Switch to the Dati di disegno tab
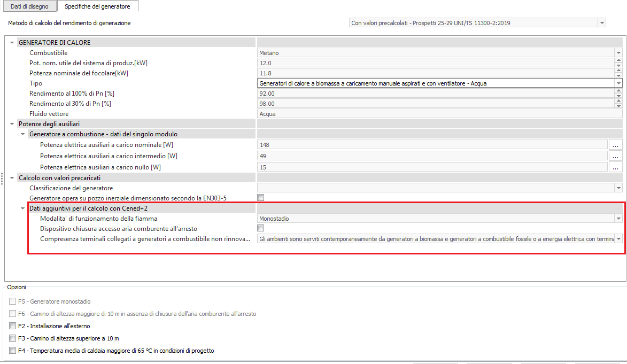Screen dimensions: 627x364 tap(29, 6)
